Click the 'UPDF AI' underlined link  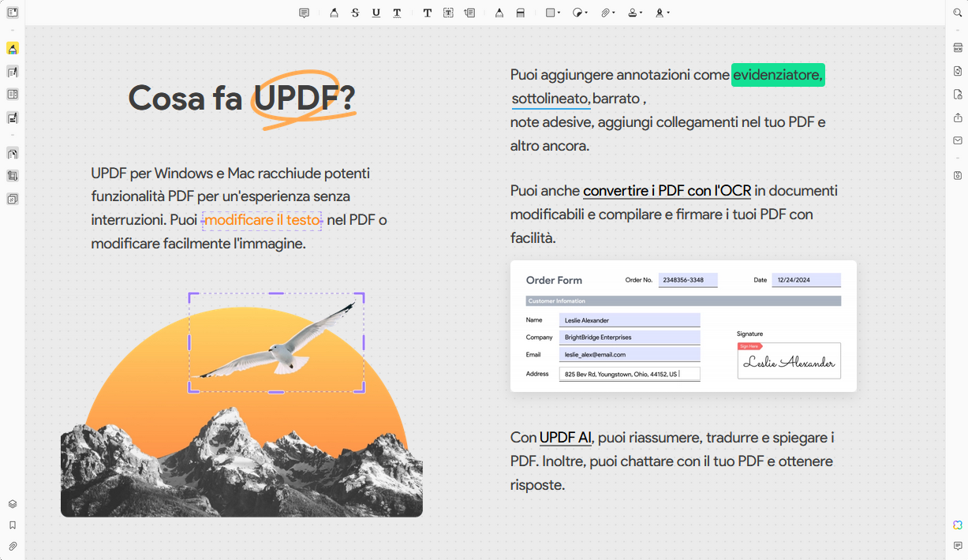(x=566, y=438)
